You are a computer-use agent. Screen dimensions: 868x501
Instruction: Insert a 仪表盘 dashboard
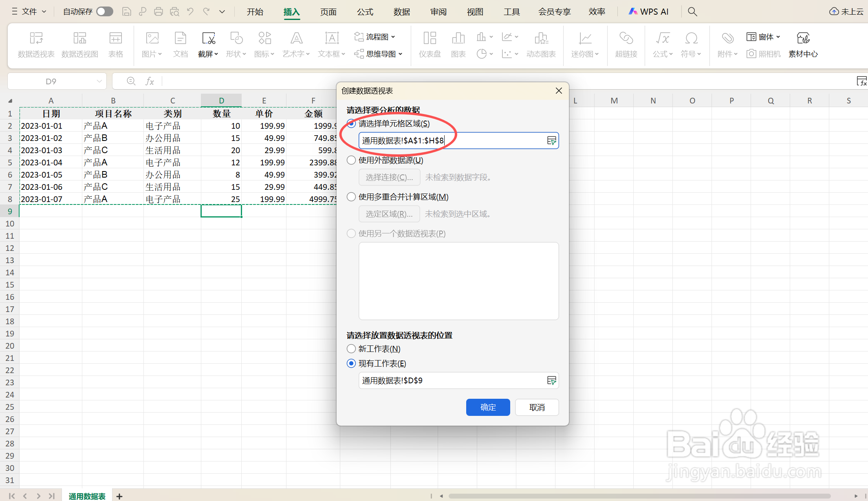[x=430, y=44]
